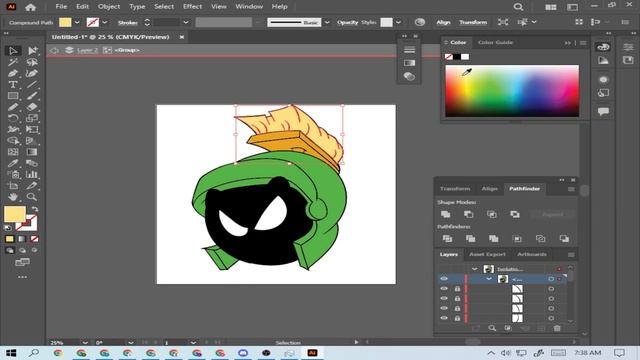Click Transform button in control bar

473,22
